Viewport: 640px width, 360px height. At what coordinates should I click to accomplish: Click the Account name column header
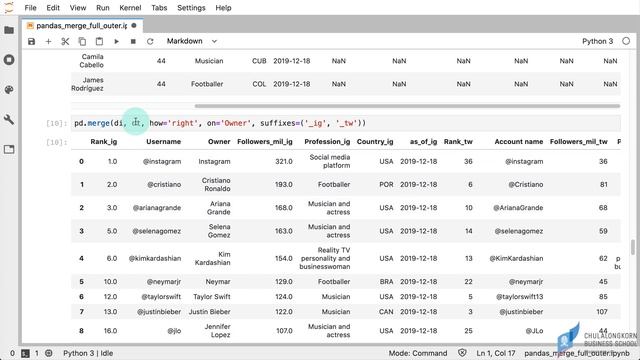[518, 142]
